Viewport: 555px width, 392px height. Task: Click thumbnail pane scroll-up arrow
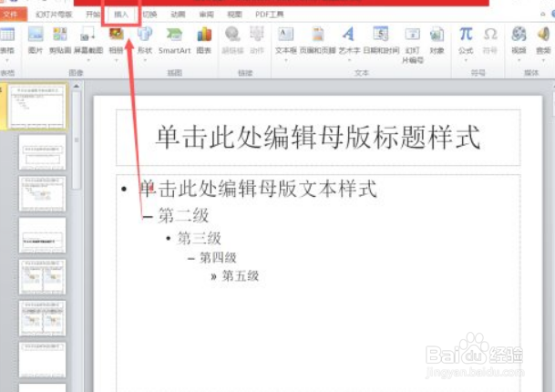tap(77, 86)
